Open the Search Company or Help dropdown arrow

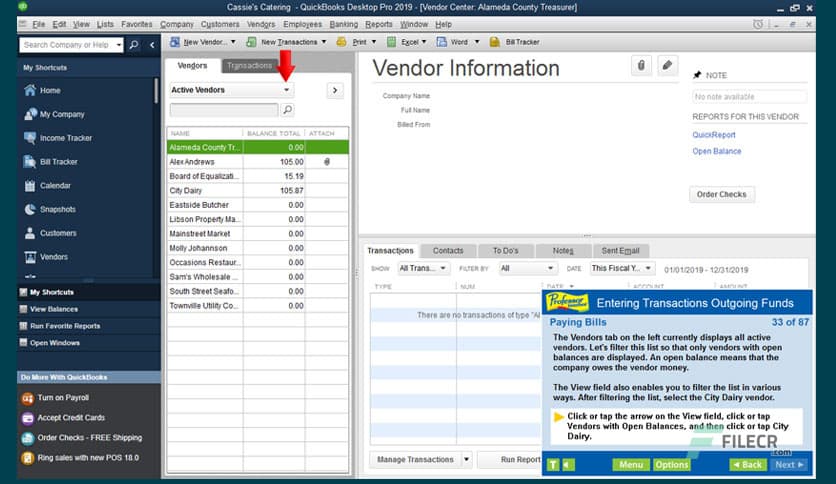[x=118, y=45]
